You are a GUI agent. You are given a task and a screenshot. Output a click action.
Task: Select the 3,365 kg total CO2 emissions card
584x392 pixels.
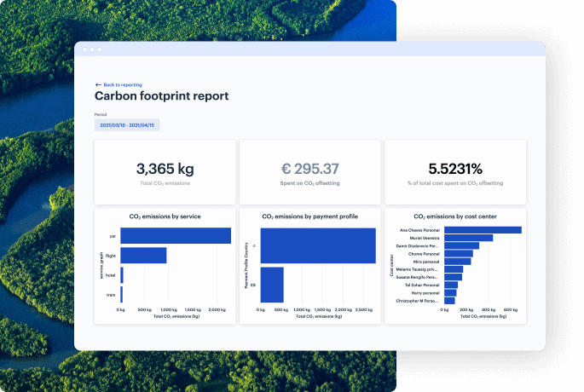click(165, 172)
